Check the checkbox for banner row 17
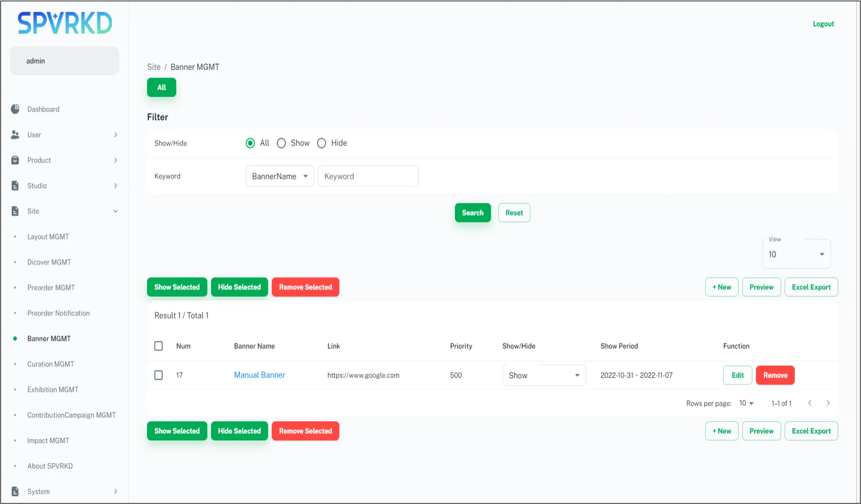The image size is (861, 504). pos(159,375)
